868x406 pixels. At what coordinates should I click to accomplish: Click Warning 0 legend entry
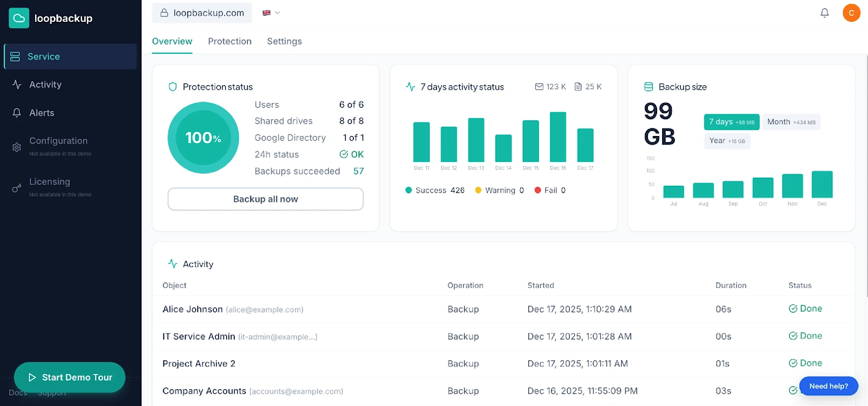click(x=499, y=190)
